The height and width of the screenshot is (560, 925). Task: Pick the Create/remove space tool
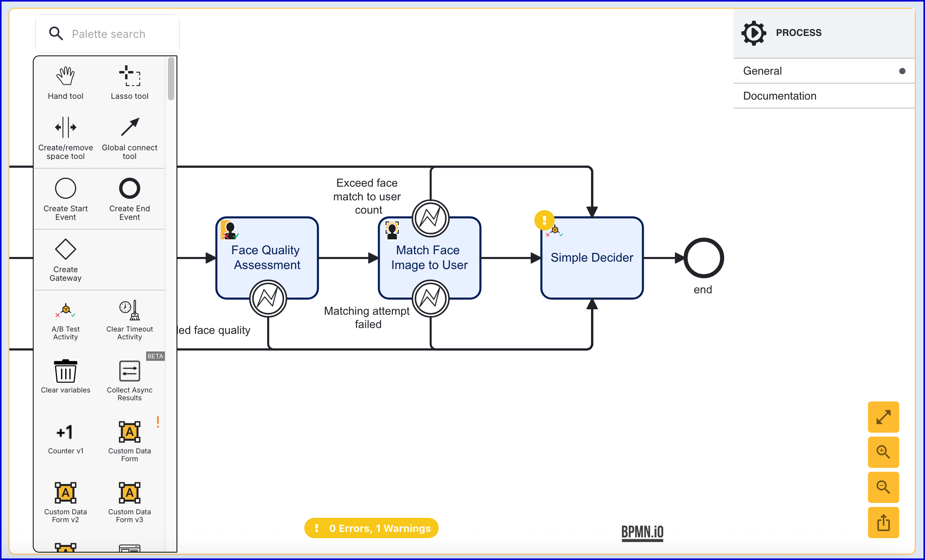[x=65, y=137]
